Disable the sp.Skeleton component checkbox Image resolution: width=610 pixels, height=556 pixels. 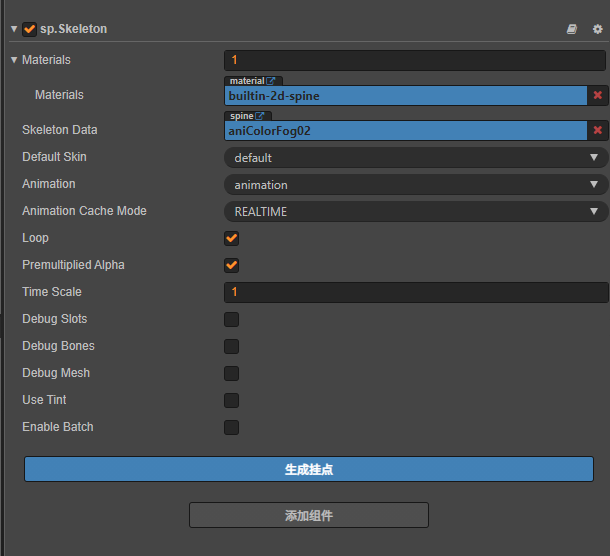tap(30, 29)
